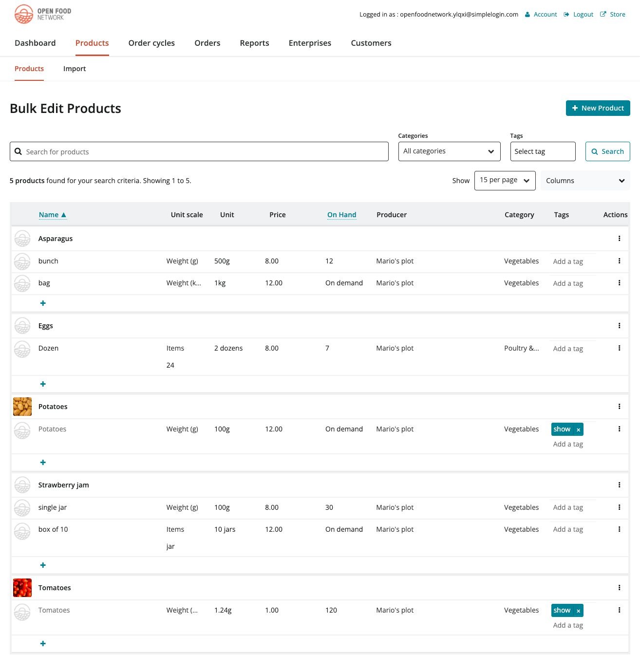
Task: Remove 'show' tag from Tomatoes variant
Action: [578, 611]
